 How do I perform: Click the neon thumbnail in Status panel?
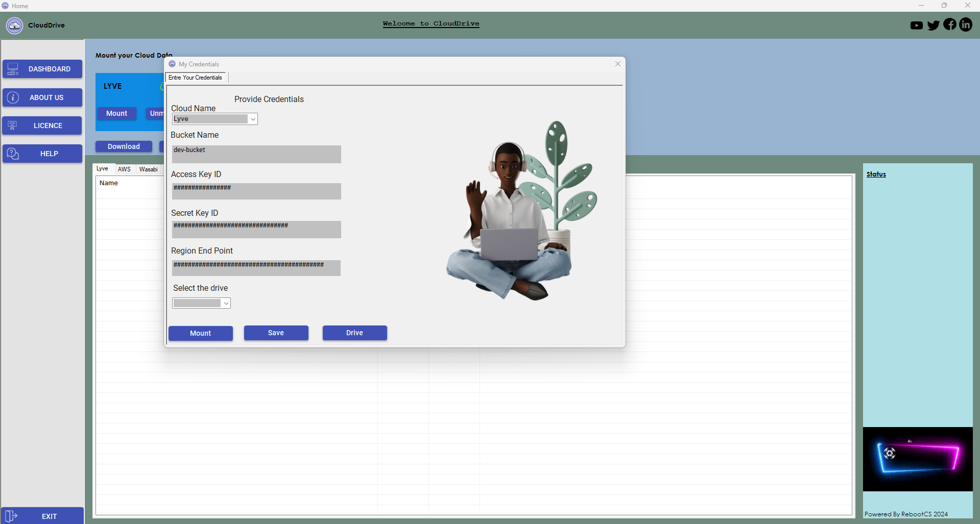pyautogui.click(x=917, y=459)
